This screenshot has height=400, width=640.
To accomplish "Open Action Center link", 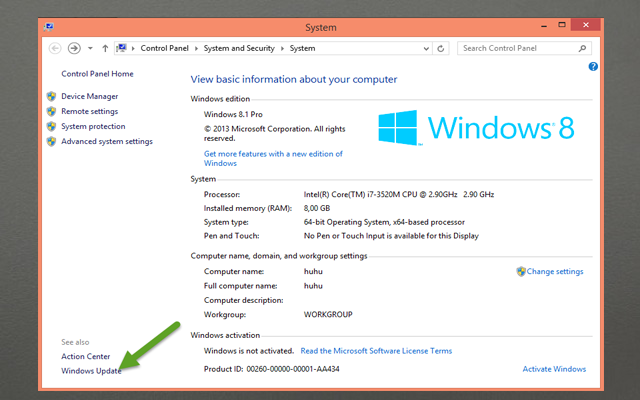I will [x=85, y=356].
